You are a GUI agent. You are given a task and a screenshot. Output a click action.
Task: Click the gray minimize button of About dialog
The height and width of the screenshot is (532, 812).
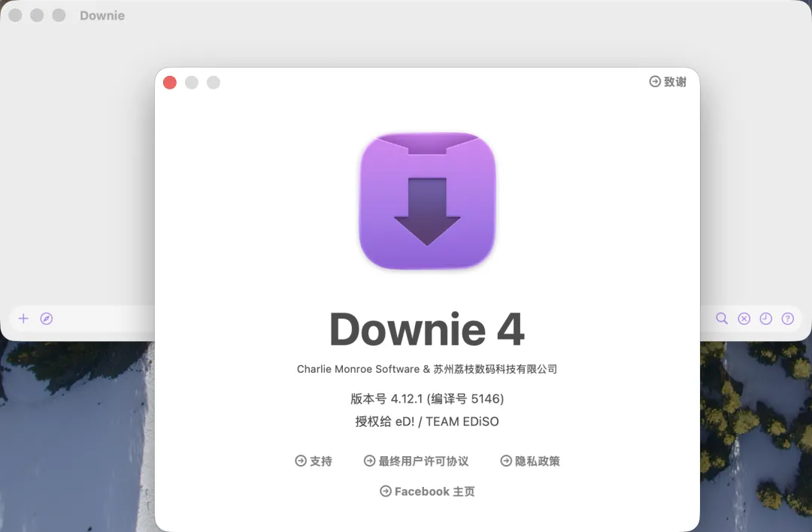point(192,83)
